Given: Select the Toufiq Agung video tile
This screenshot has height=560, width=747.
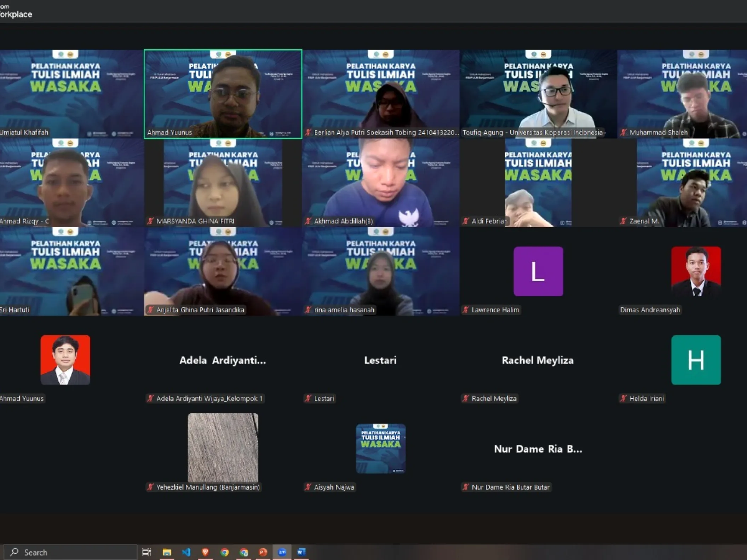Looking at the screenshot, I should tap(538, 94).
